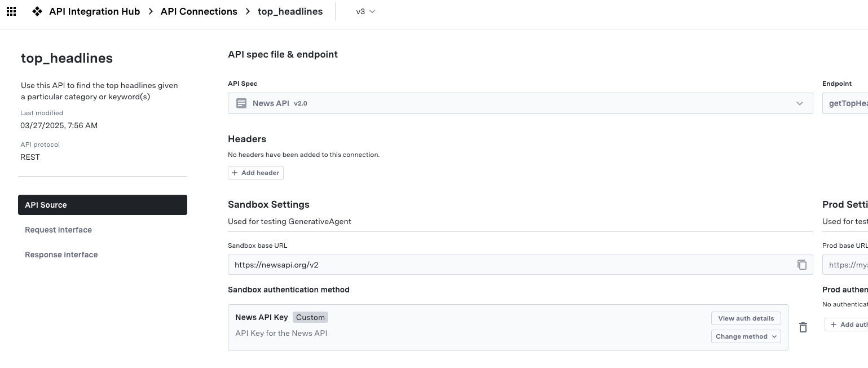Screen dimensions: 868x368
Task: Switch to Request interface tab
Action: click(x=58, y=230)
